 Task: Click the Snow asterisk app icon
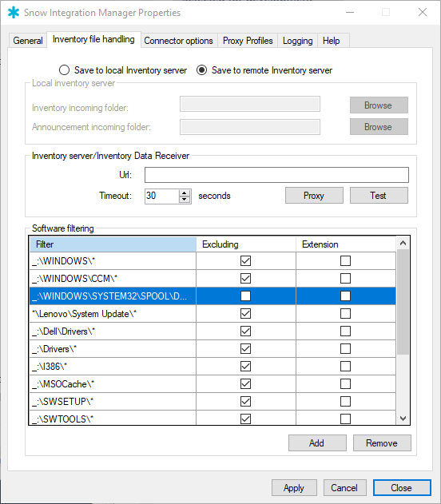tap(14, 13)
